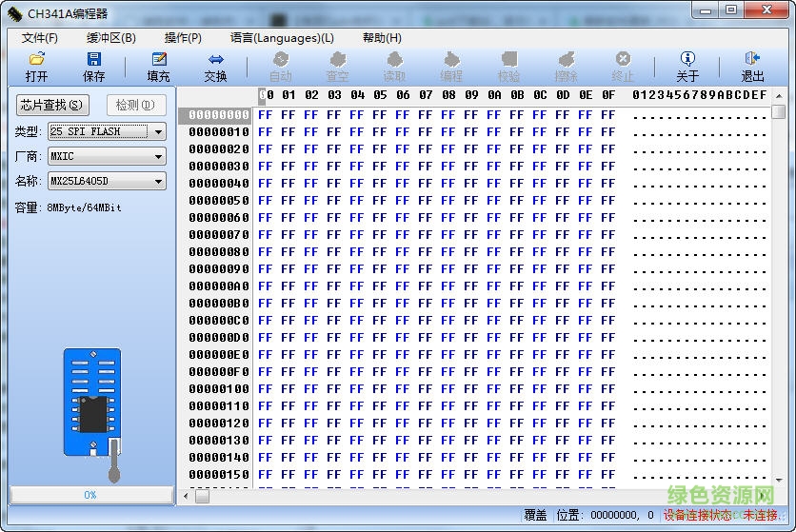Expand the 类型 dropdown showing 25 SPI FLASH

158,131
